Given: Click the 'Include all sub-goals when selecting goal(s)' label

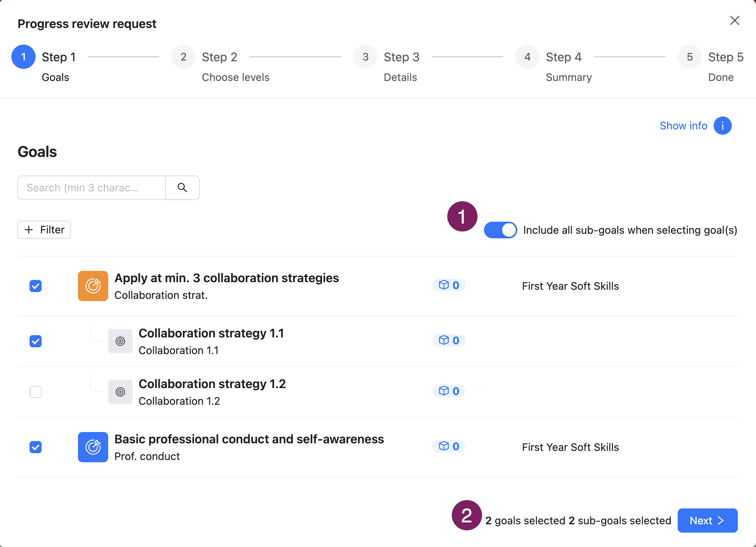Looking at the screenshot, I should coord(630,230).
